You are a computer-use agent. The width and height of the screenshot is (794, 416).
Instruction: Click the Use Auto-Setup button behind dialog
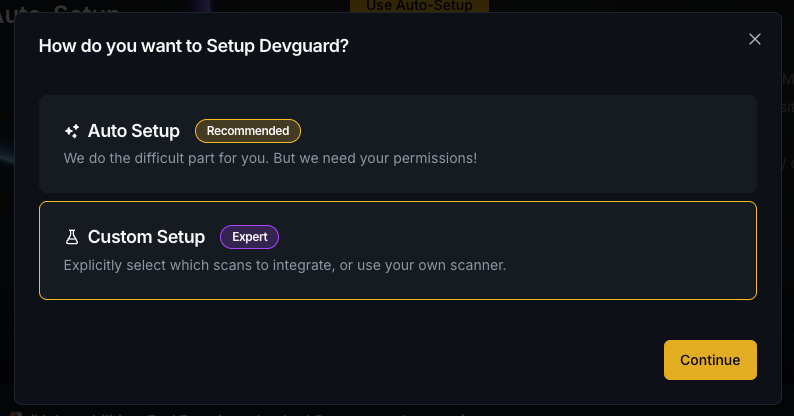pos(419,6)
